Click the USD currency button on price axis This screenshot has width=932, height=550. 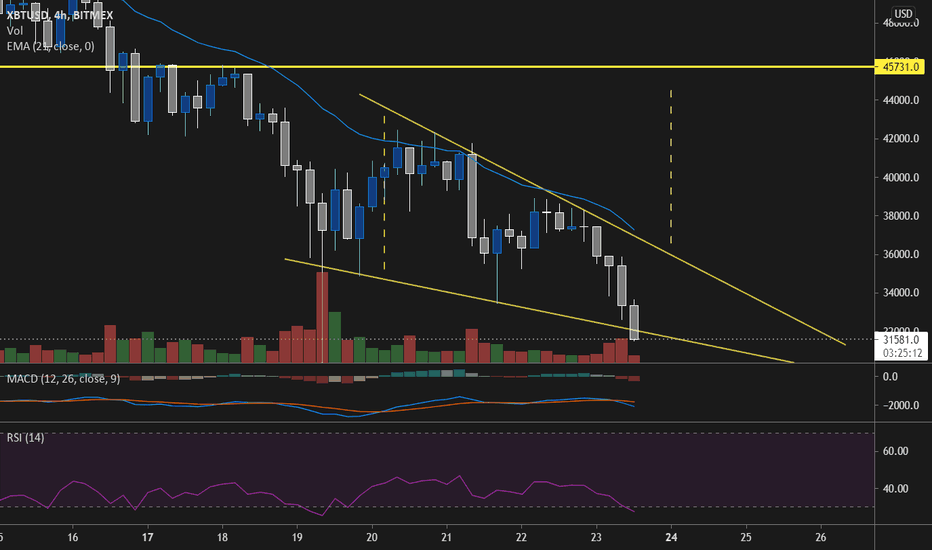903,14
